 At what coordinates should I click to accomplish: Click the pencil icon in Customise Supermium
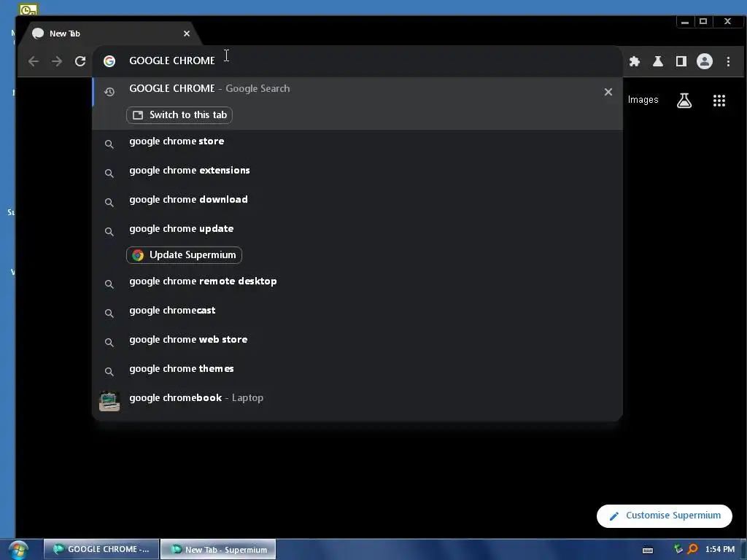(x=614, y=516)
